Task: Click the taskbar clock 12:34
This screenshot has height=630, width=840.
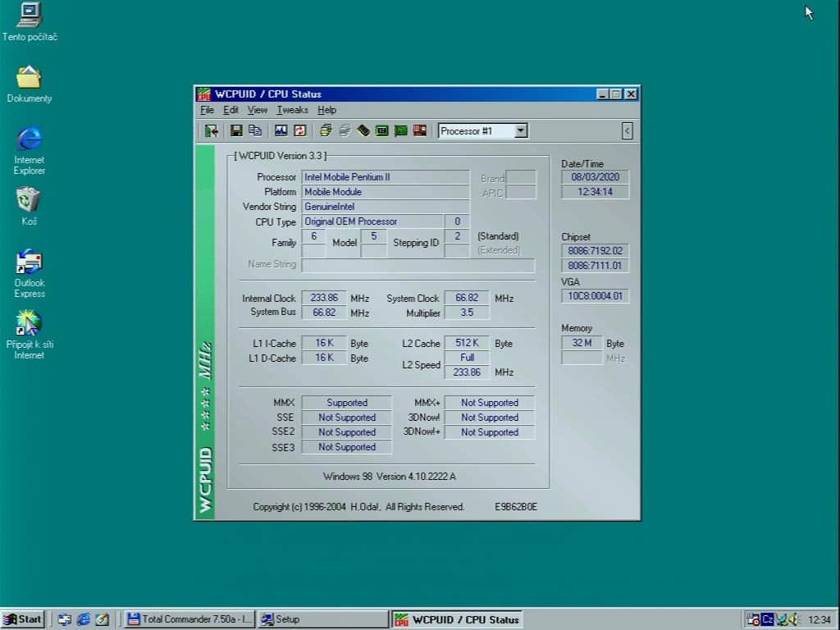Action: [x=819, y=620]
